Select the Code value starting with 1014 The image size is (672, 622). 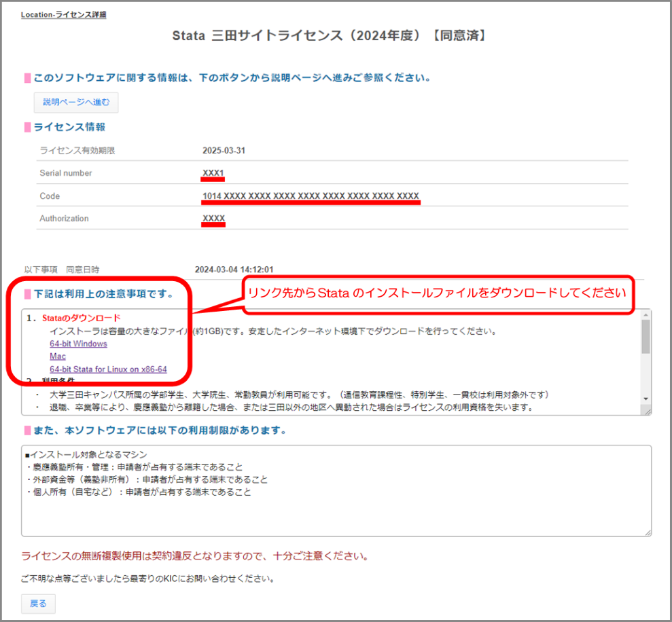click(x=311, y=196)
